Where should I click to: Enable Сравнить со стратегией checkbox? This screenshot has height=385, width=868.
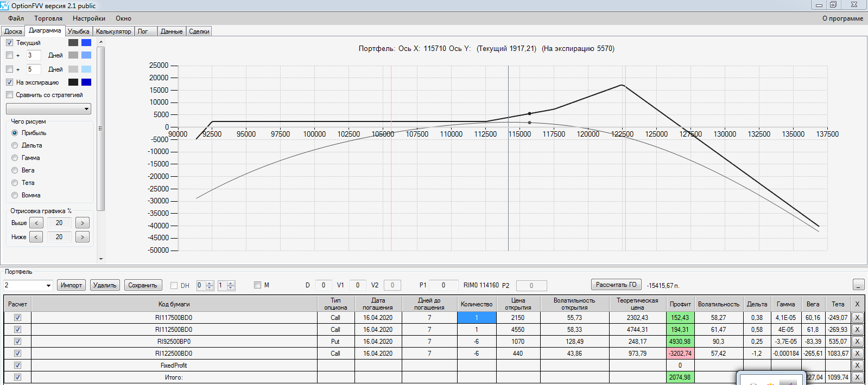[9, 95]
